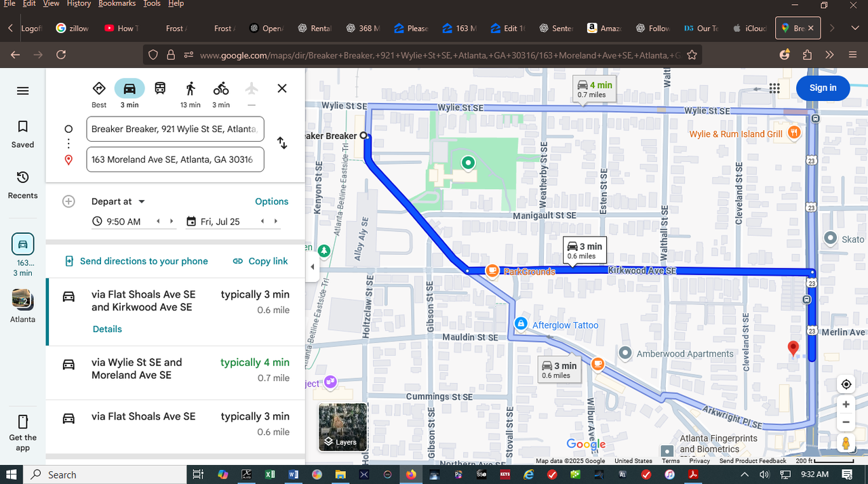Viewport: 868px width, 484px height.
Task: Click the Sign in button
Action: click(x=823, y=88)
